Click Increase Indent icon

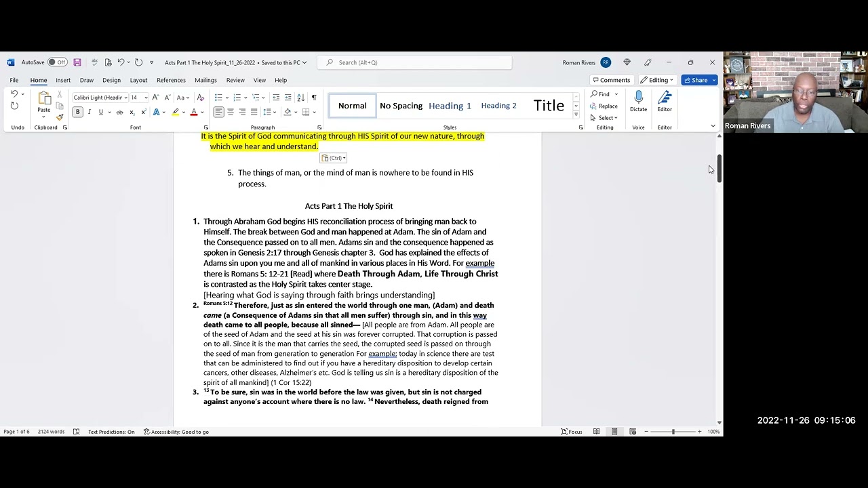[288, 98]
